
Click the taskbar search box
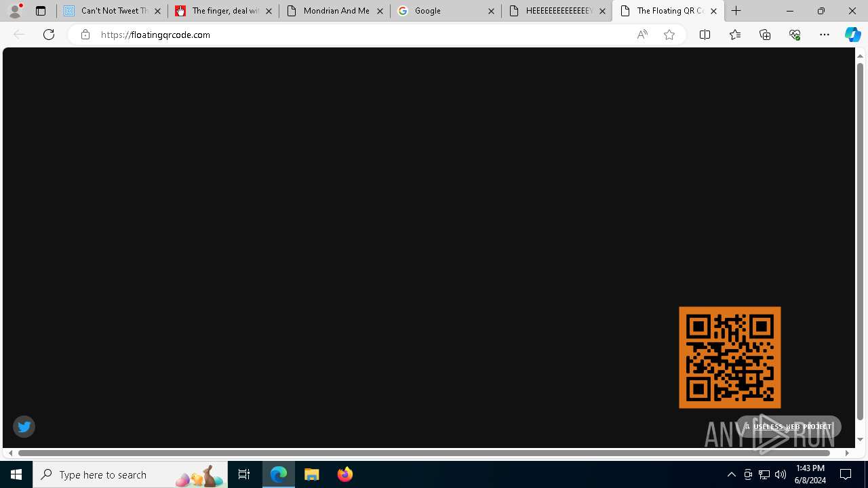(x=130, y=474)
